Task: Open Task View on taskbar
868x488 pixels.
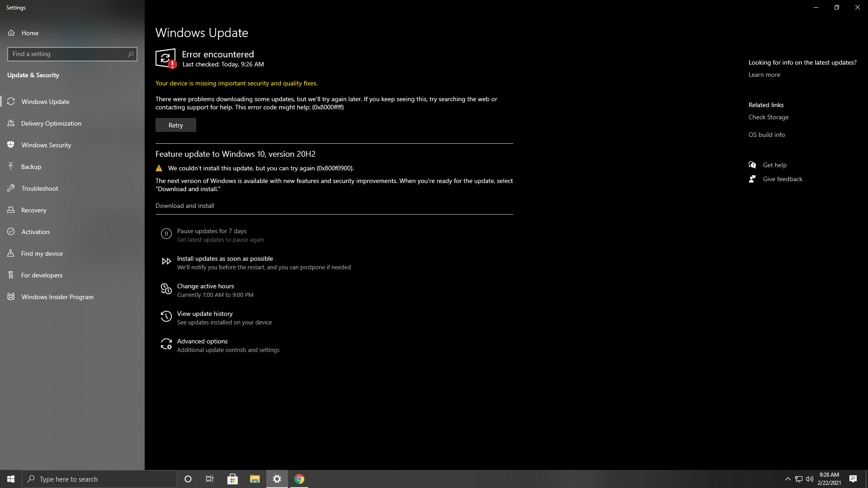Action: click(x=210, y=479)
